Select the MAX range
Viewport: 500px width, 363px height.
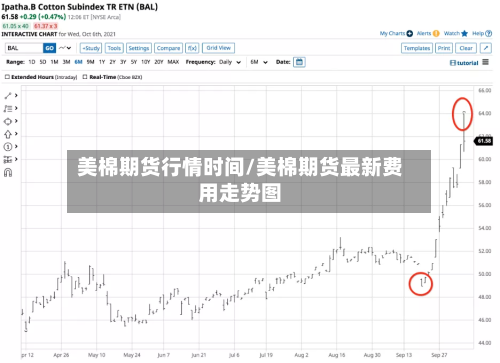tap(173, 62)
